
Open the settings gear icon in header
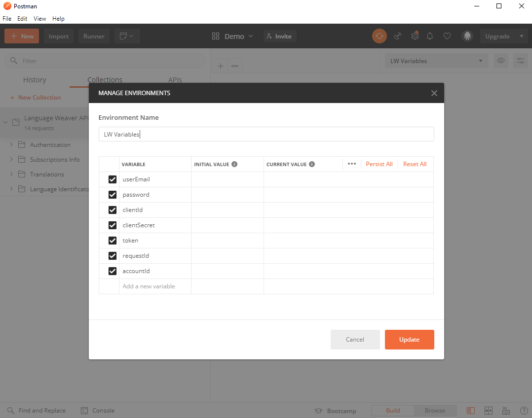[x=415, y=36]
